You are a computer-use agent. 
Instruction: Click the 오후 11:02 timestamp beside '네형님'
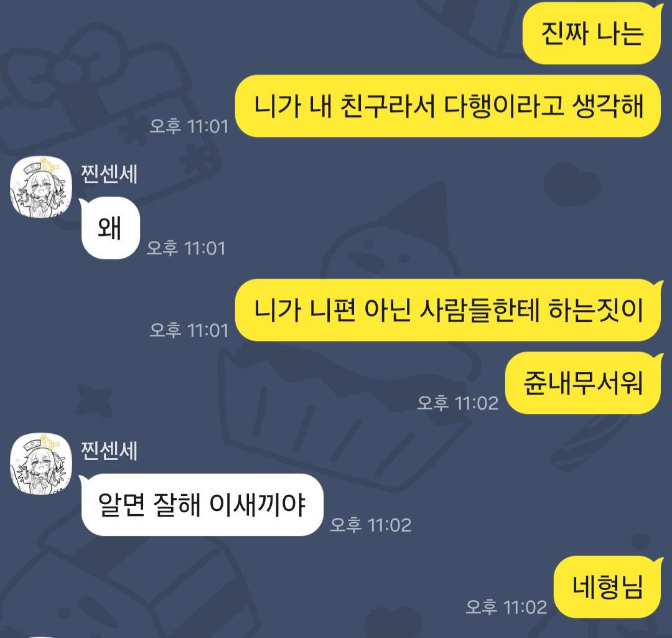[x=506, y=607]
